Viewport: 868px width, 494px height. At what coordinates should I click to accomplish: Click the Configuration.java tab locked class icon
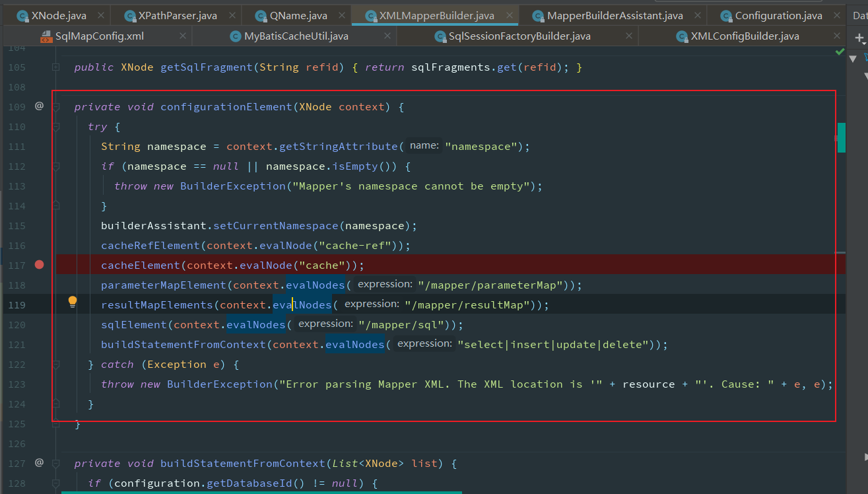tap(726, 15)
